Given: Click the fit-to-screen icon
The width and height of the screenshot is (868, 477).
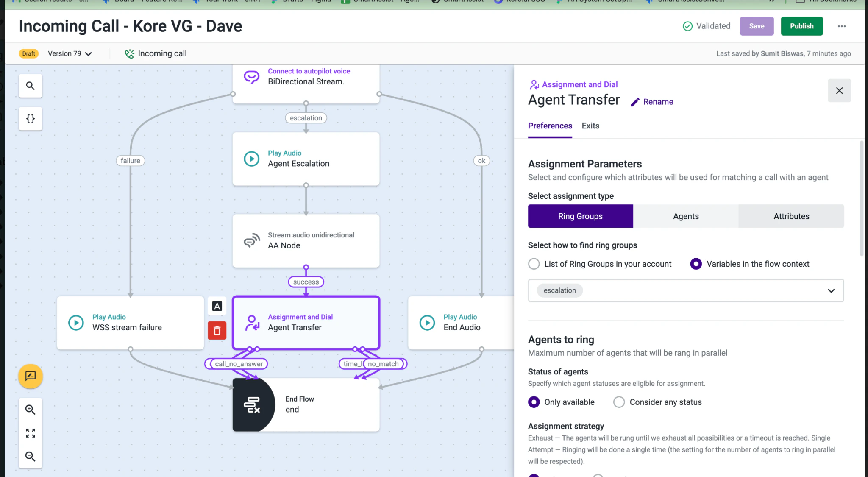Looking at the screenshot, I should click(x=30, y=432).
